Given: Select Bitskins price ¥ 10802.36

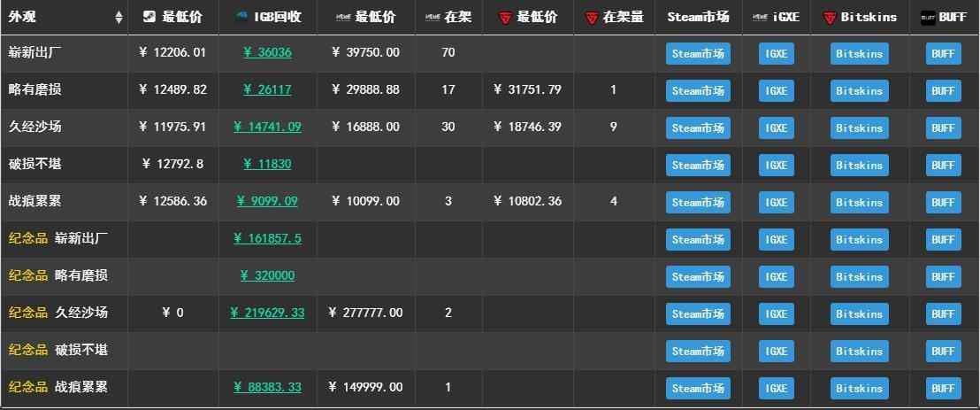Looking at the screenshot, I should tap(527, 201).
